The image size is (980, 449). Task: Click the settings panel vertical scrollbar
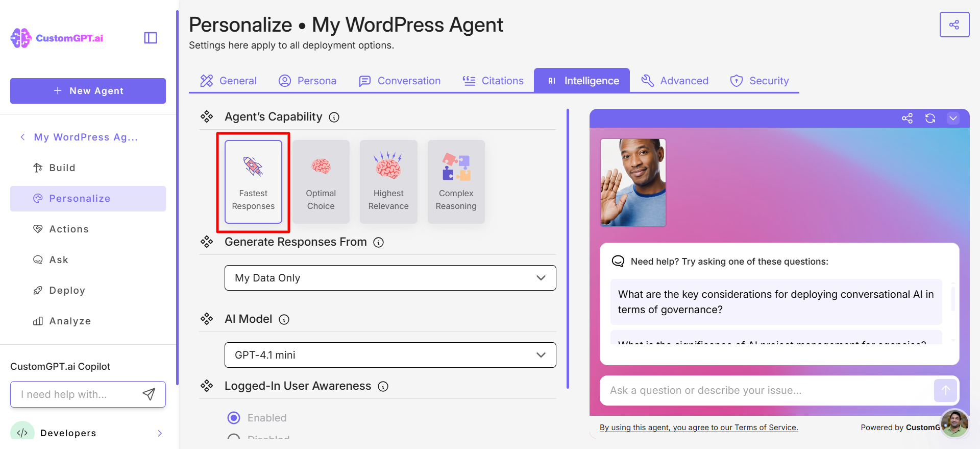[x=568, y=249]
